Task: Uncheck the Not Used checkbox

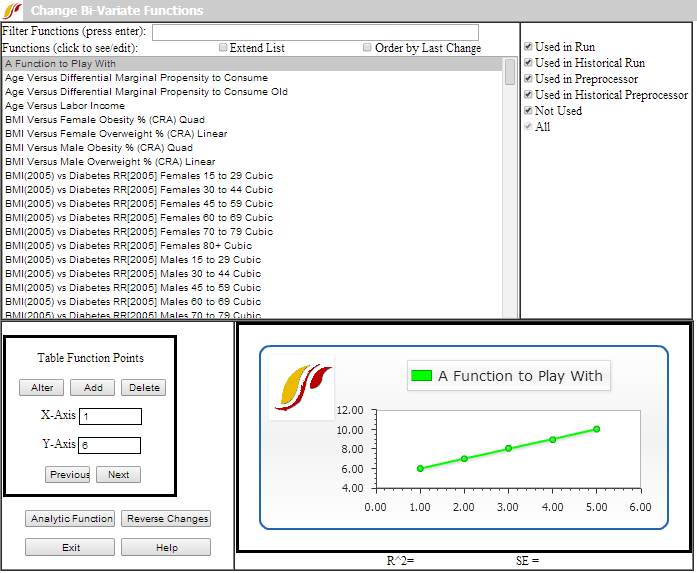Action: pyautogui.click(x=528, y=111)
